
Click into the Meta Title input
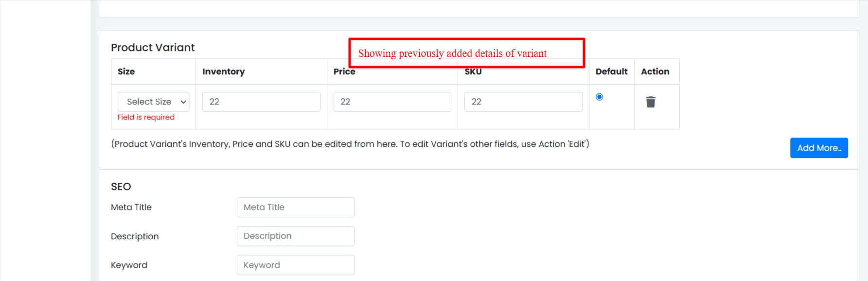coord(296,207)
